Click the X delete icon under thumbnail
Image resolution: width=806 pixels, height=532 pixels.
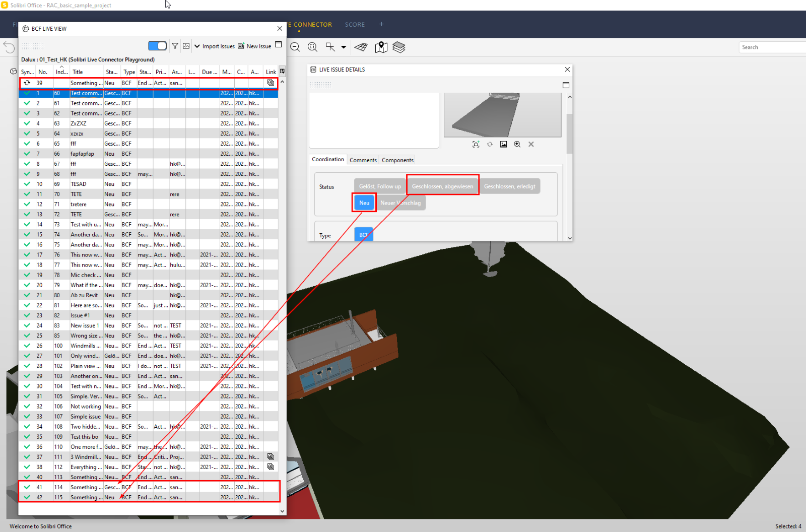[531, 144]
